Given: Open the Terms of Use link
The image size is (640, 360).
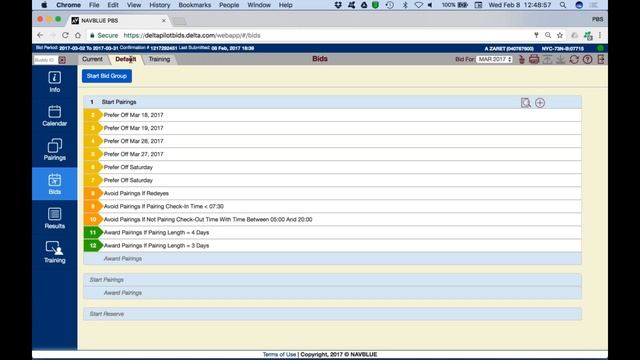Looking at the screenshot, I should click(x=279, y=354).
